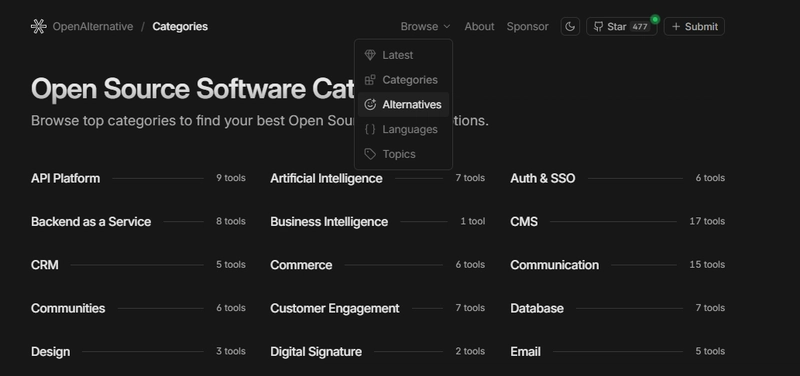
Task: Toggle dark mode with the moon icon
Action: click(570, 27)
